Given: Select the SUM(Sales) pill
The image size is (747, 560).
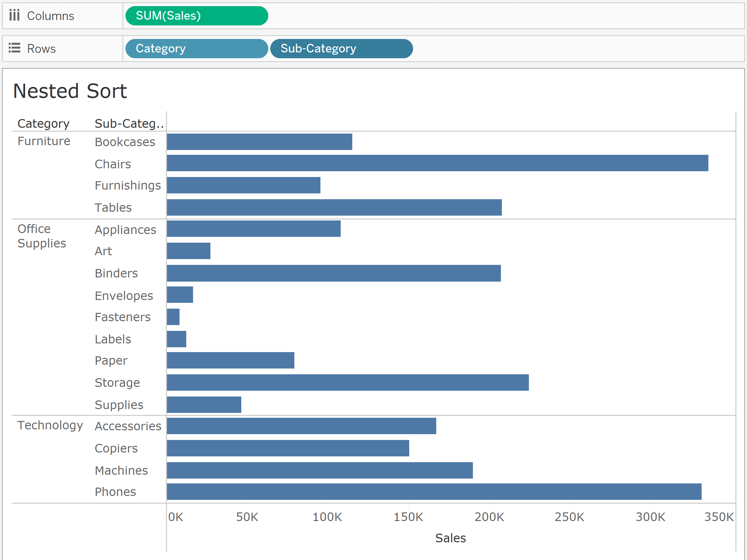Looking at the screenshot, I should coord(196,15).
